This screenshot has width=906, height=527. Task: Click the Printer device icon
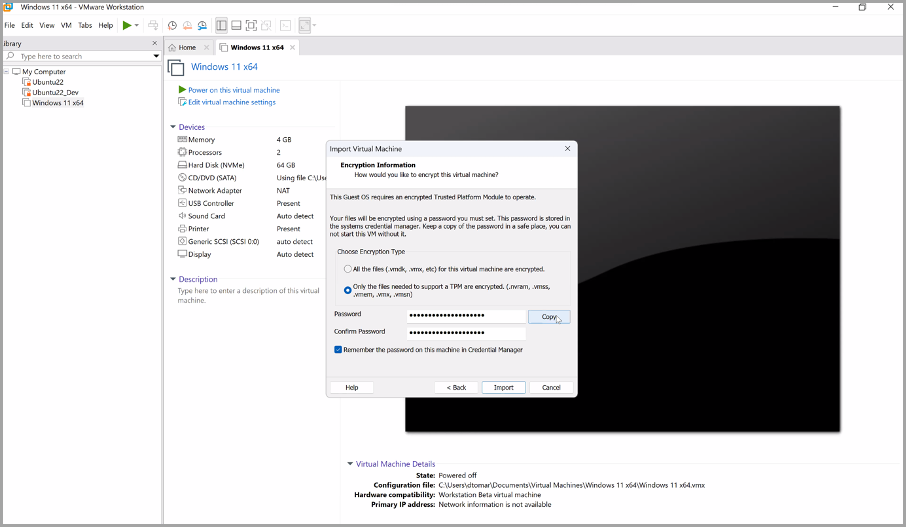(x=182, y=228)
